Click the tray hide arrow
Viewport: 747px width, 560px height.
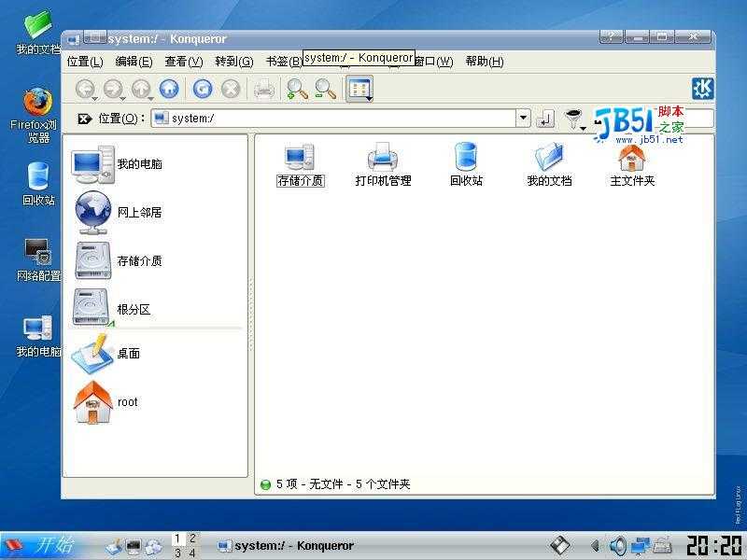coord(594,546)
